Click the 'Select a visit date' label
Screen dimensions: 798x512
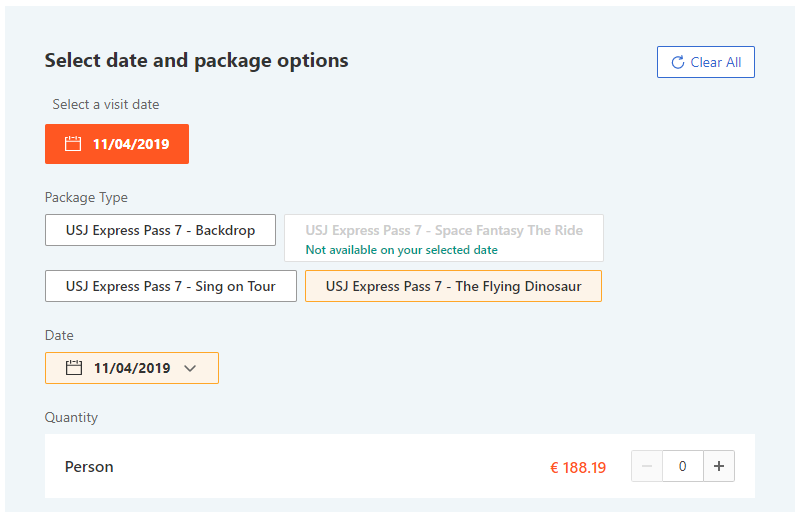pyautogui.click(x=106, y=104)
